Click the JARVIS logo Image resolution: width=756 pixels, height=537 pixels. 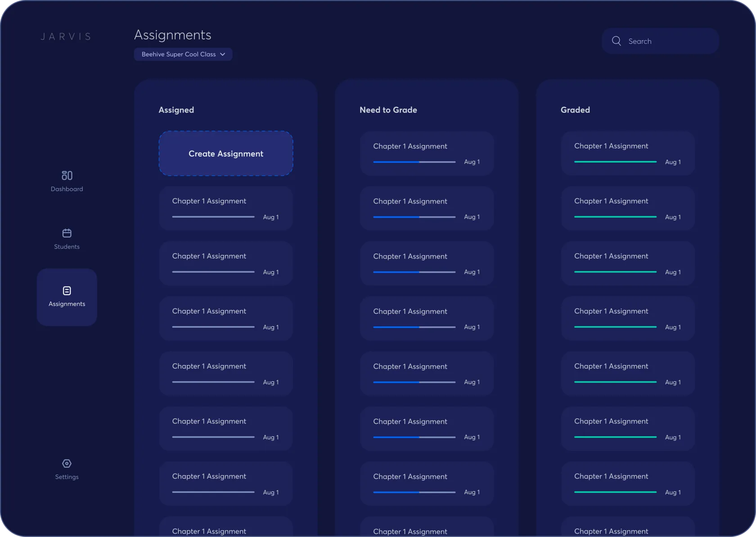[x=66, y=36]
